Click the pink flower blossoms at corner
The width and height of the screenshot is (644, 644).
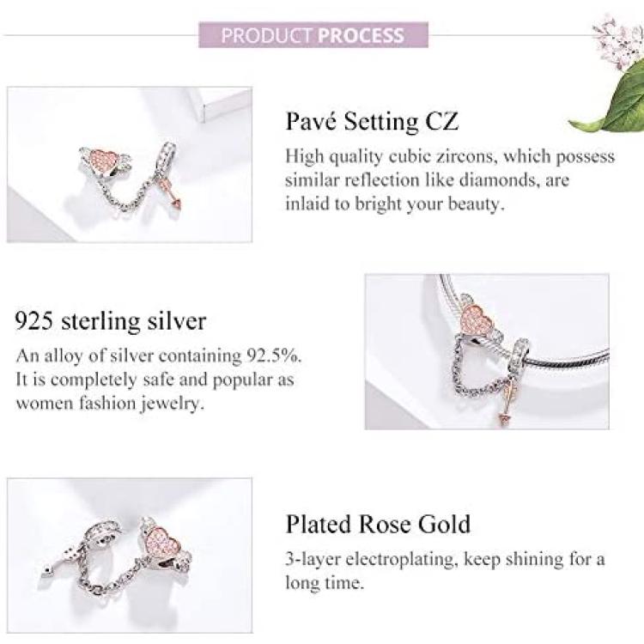pyautogui.click(x=617, y=37)
